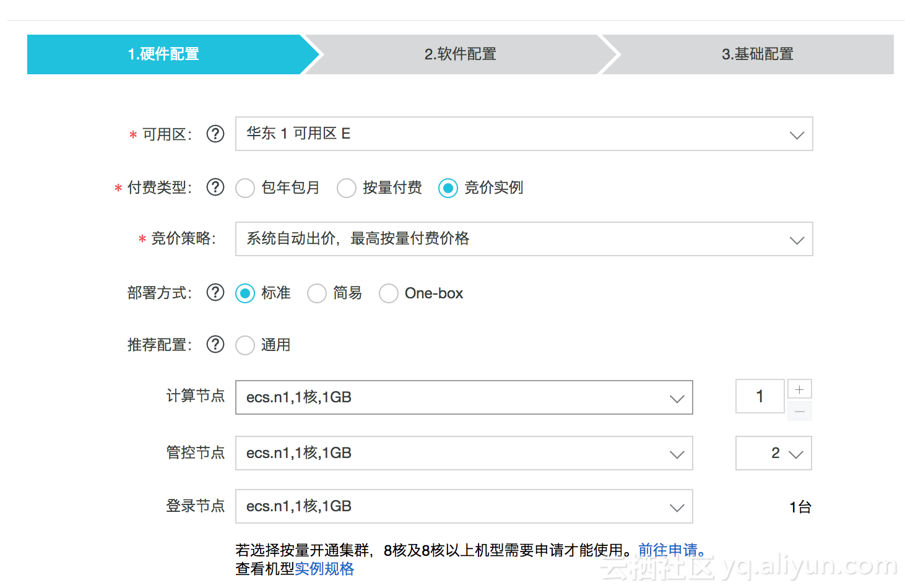Click help icon next to 可用区
Image resolution: width=905 pixels, height=588 pixels.
click(215, 134)
